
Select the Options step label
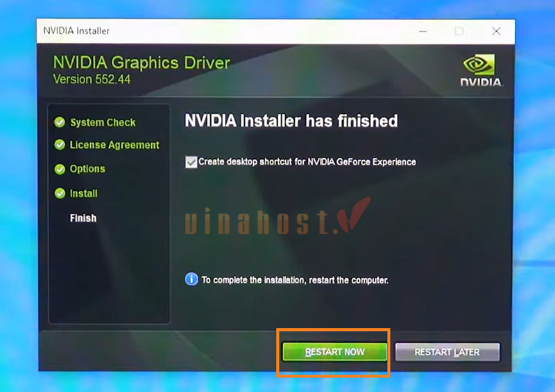[87, 169]
